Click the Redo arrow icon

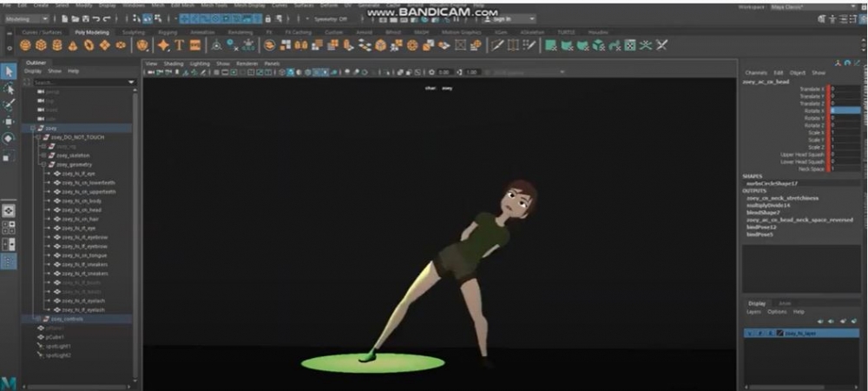click(x=106, y=19)
